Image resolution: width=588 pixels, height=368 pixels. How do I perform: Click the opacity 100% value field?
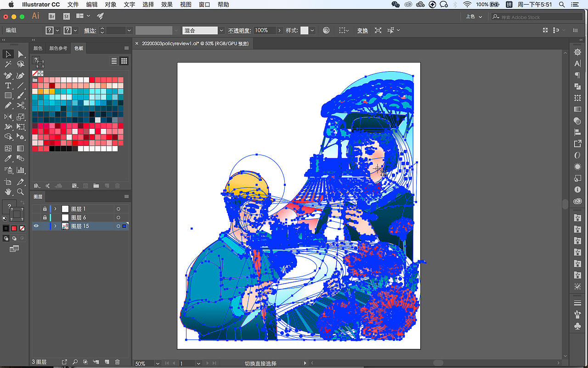coord(265,30)
